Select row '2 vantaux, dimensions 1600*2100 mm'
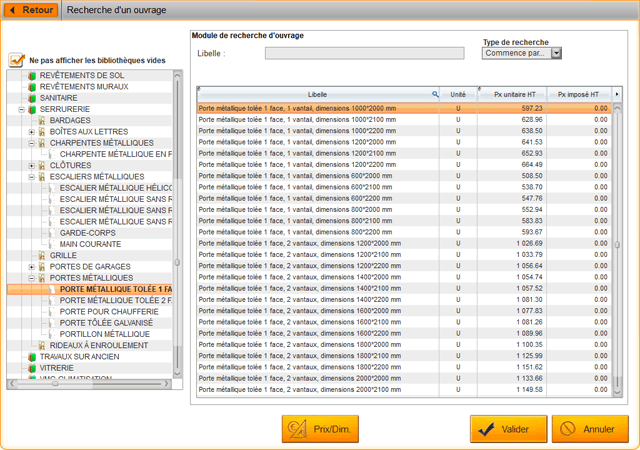This screenshot has width=640, height=450. 404,322
